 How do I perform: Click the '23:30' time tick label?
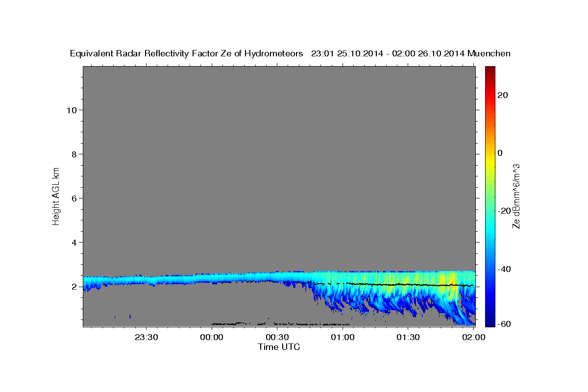click(x=146, y=337)
